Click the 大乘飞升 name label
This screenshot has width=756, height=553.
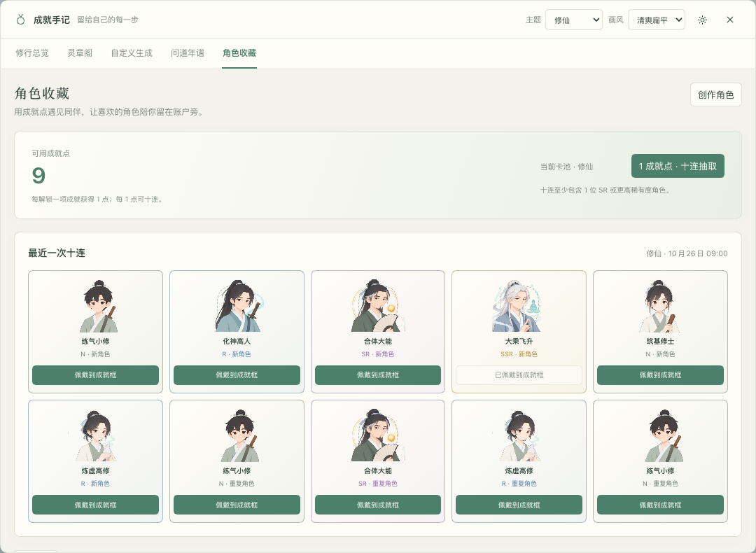click(519, 342)
